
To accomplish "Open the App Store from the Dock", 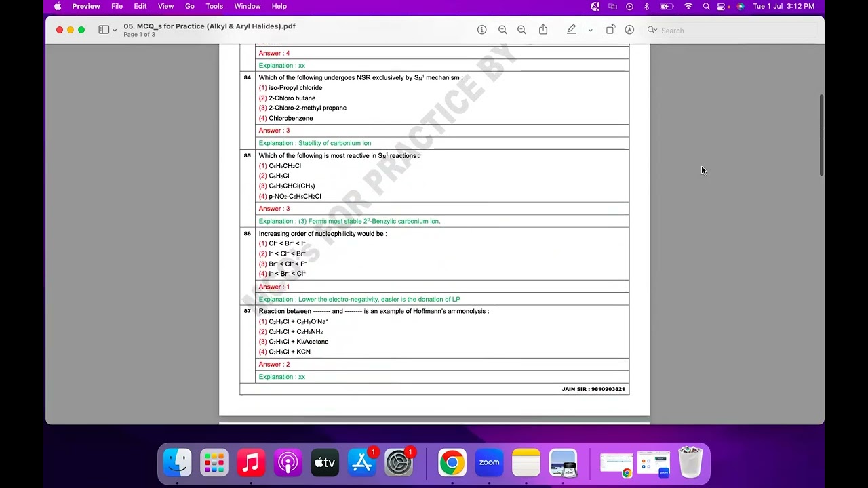I will coord(361,463).
